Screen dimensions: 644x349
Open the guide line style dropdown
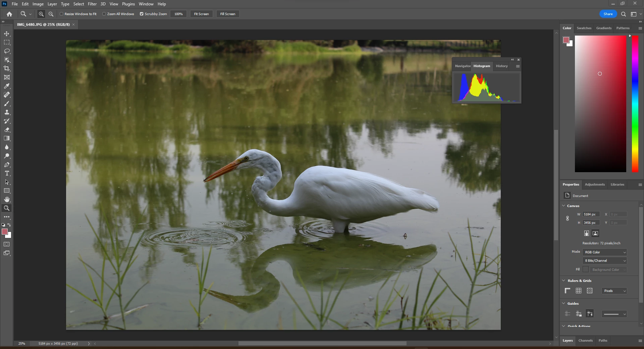pyautogui.click(x=614, y=314)
